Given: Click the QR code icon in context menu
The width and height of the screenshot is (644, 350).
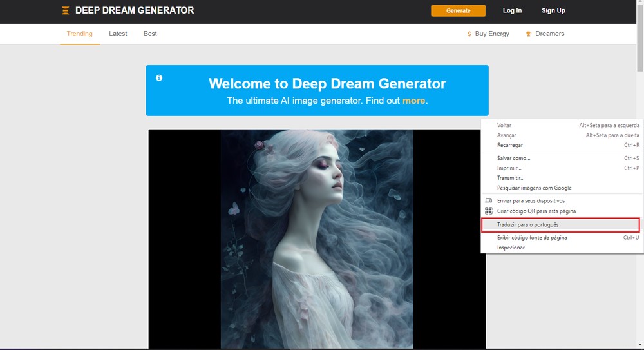Looking at the screenshot, I should tap(488, 211).
